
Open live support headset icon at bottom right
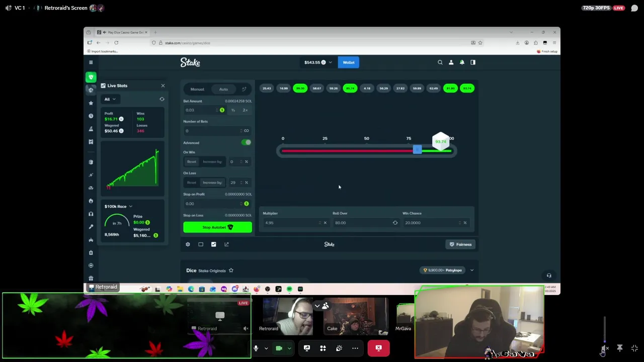[x=549, y=276]
